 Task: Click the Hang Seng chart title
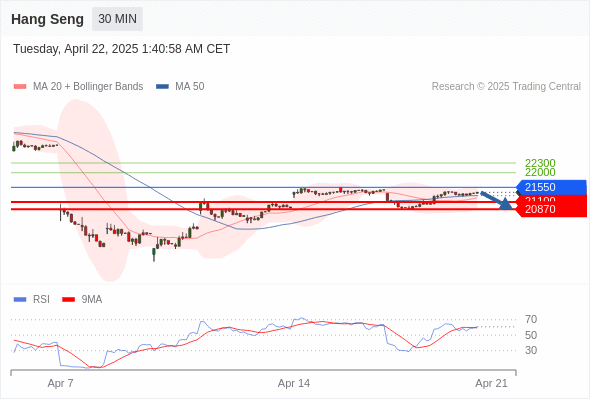(47, 19)
